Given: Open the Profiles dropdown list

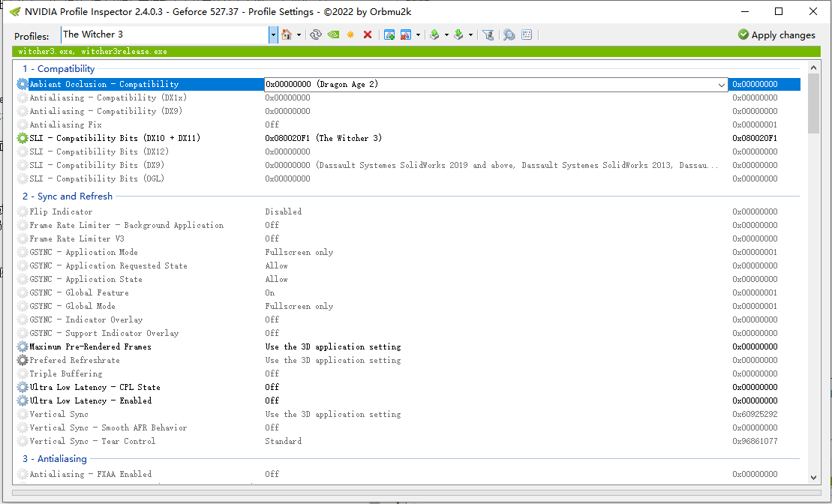Looking at the screenshot, I should click(273, 34).
